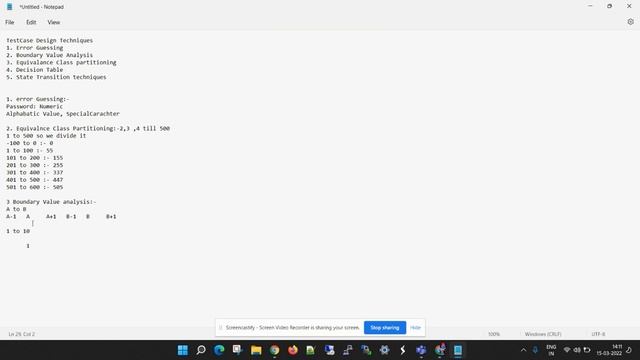Open Firefox from taskbar

click(293, 350)
